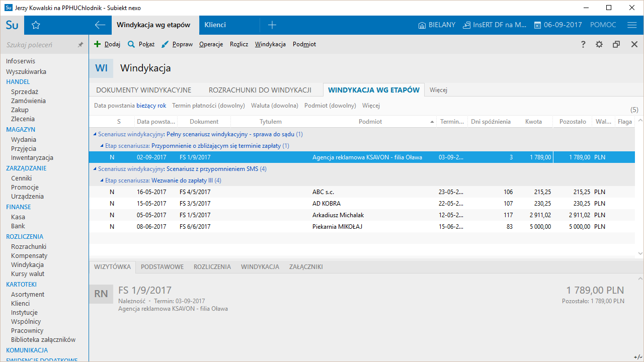Open 'Termin płatności (dowolny)' filter
Viewport: 644px width, 362px height.
click(208, 106)
